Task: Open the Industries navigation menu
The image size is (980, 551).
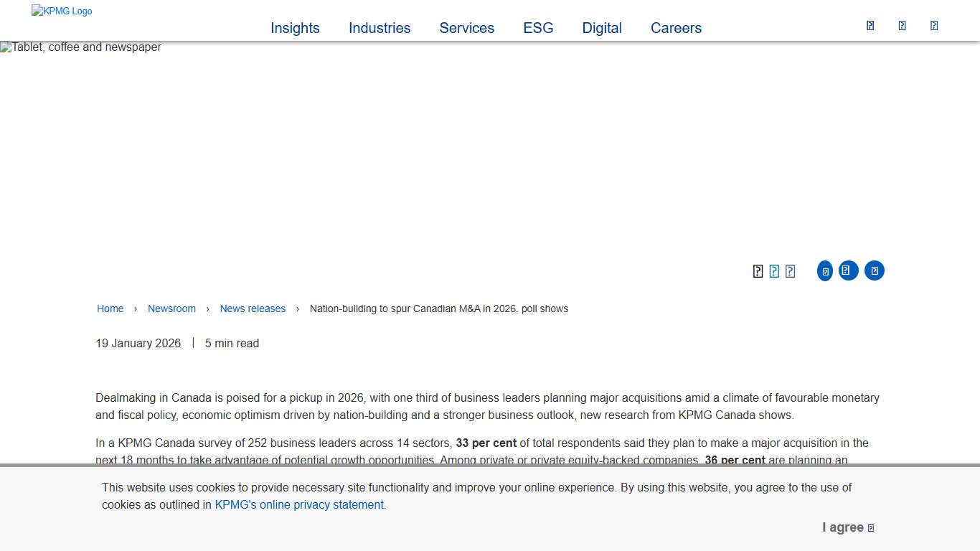Action: (x=380, y=28)
